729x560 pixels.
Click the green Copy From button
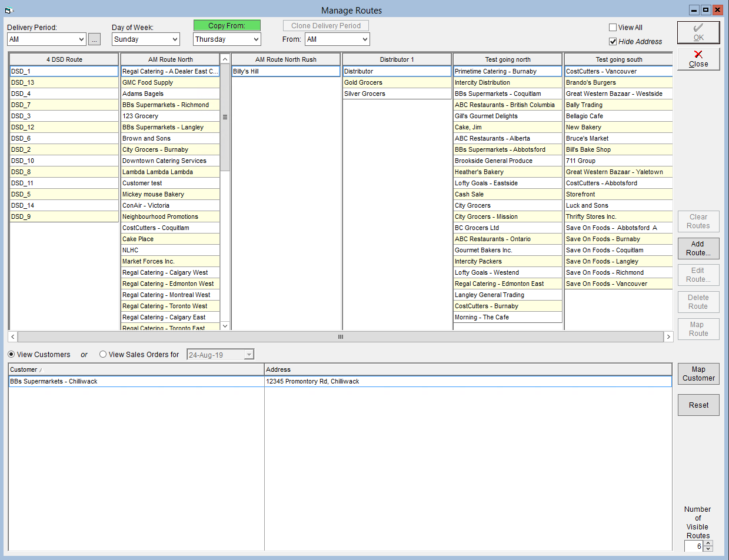coord(227,26)
